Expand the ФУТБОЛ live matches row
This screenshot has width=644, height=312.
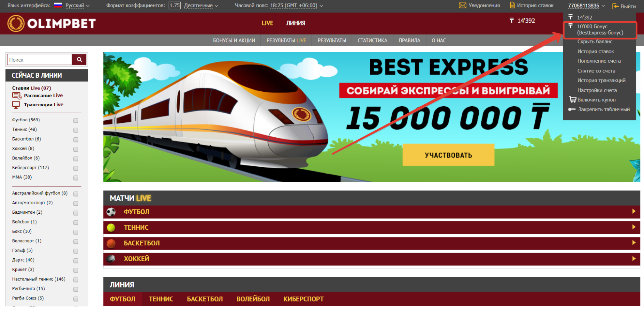click(371, 212)
